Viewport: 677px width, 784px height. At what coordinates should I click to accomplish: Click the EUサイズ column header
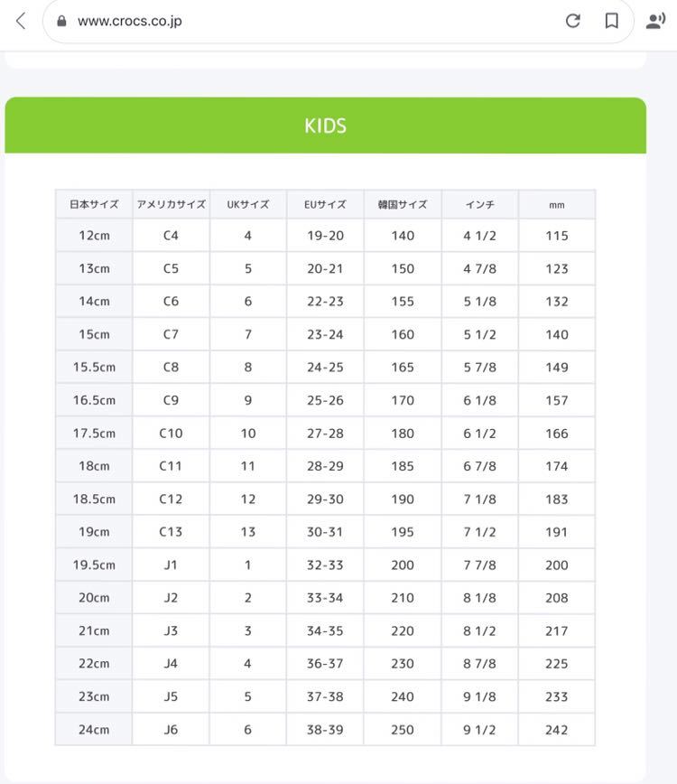coord(325,204)
